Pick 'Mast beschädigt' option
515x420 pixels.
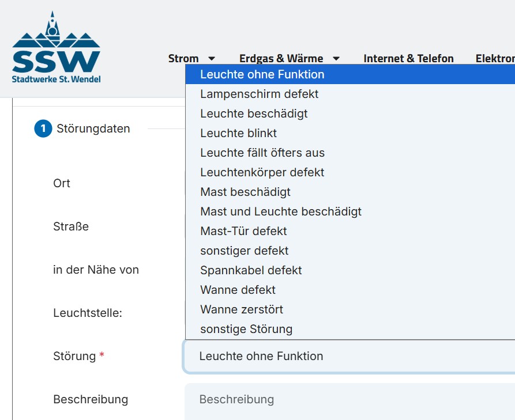pyautogui.click(x=246, y=192)
